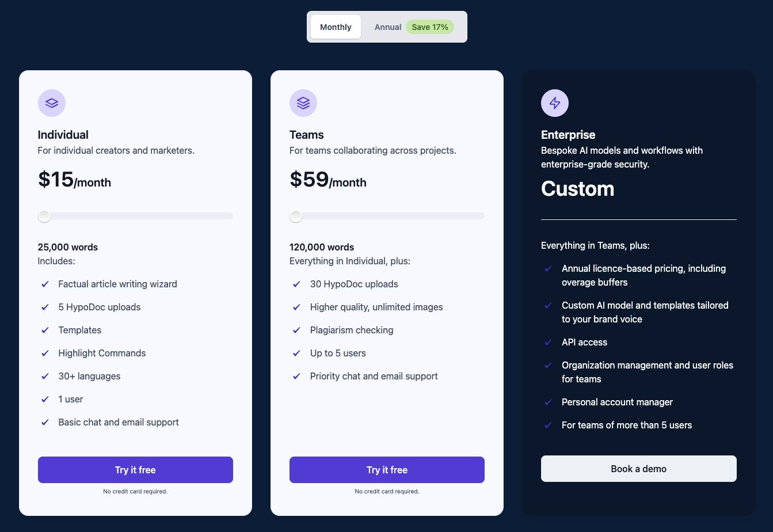
Task: Click the checkmark beside 'Plagiarism checking'
Action: pyautogui.click(x=296, y=330)
